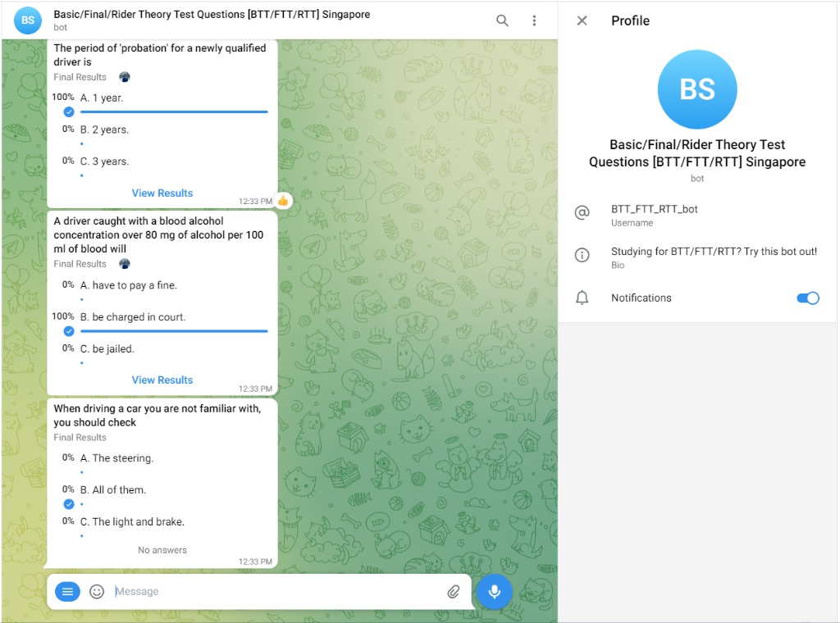Click the thumbs-up reaction on probation poll
The height and width of the screenshot is (623, 840).
(x=283, y=201)
